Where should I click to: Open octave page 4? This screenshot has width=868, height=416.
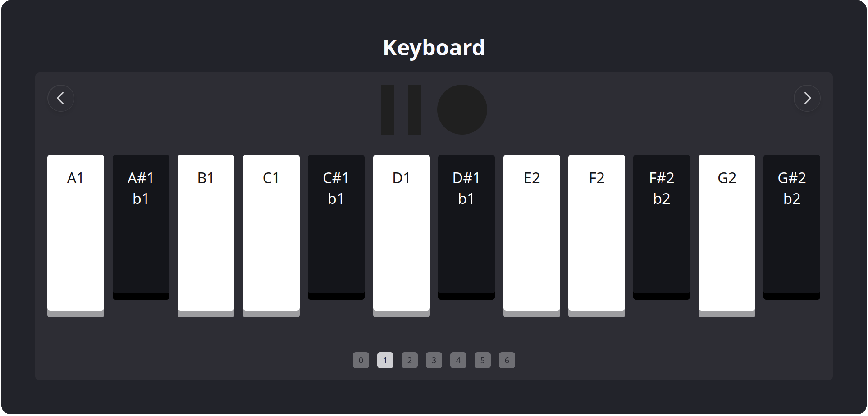[x=458, y=360]
